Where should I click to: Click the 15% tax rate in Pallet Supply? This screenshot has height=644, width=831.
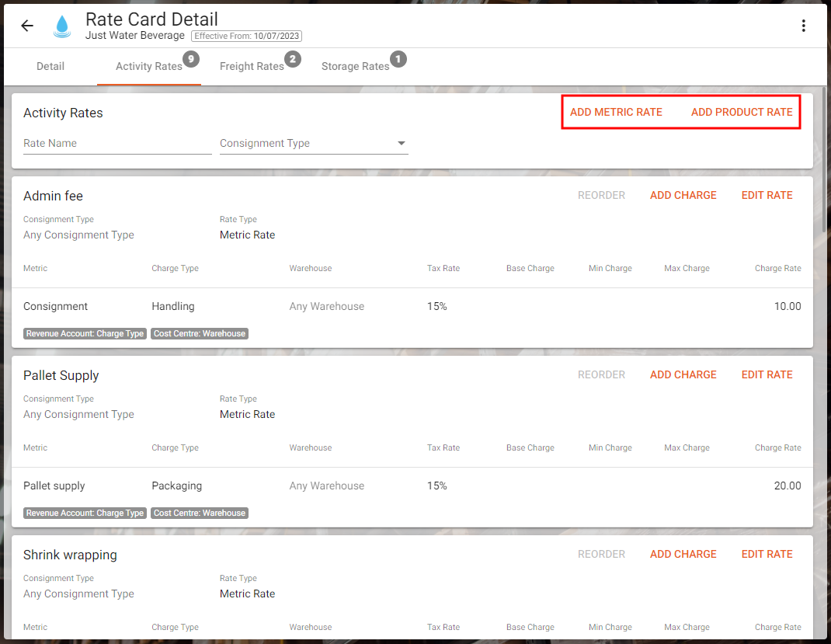[436, 486]
